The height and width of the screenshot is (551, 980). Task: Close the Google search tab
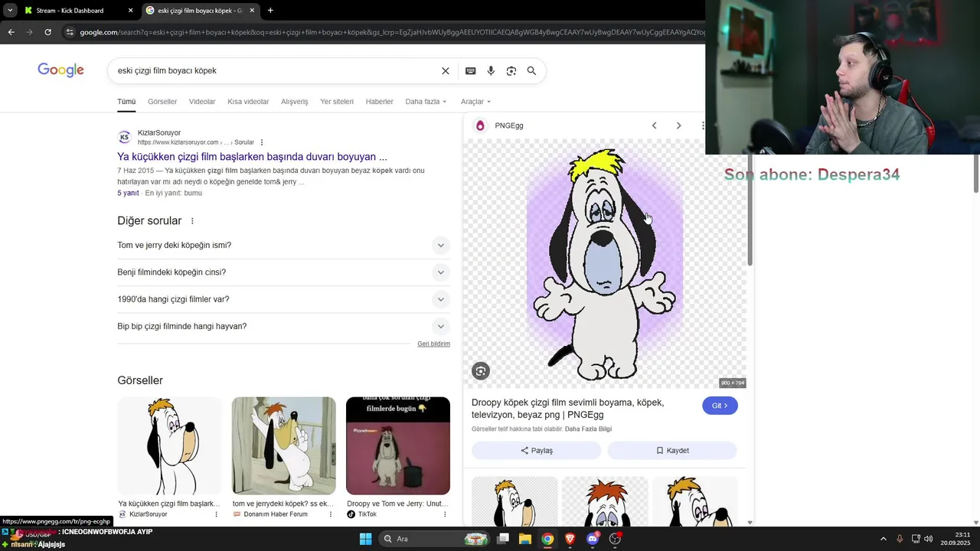(x=252, y=11)
